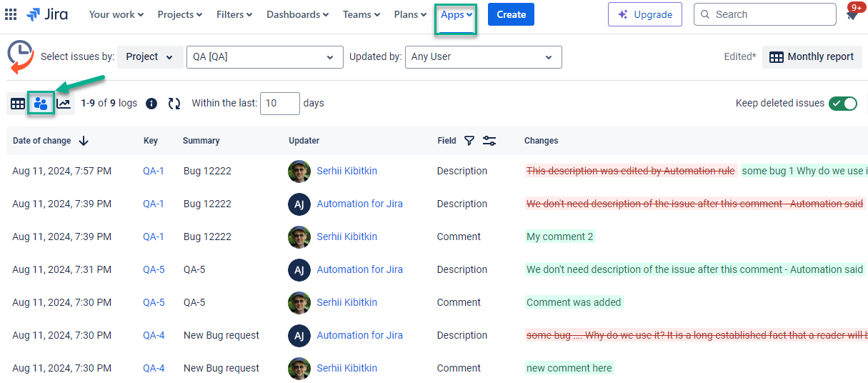Refresh the logs list
This screenshot has width=868, height=383.
tap(174, 104)
